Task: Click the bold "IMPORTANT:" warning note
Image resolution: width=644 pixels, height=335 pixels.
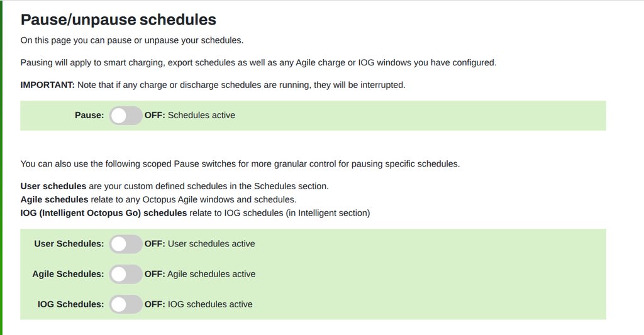Action: [x=48, y=85]
